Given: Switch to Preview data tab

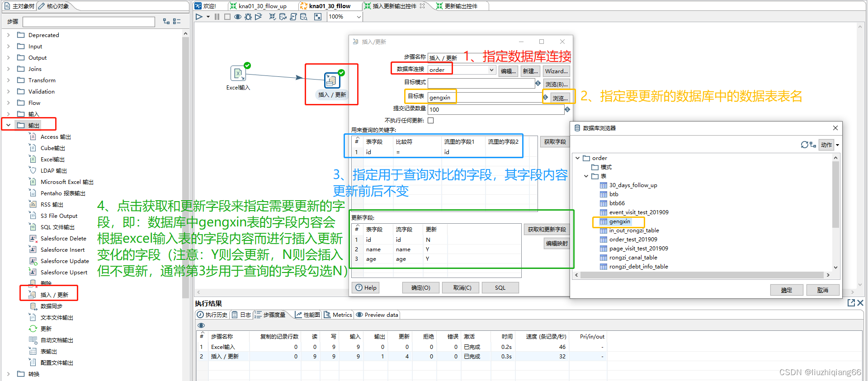Looking at the screenshot, I should 377,315.
